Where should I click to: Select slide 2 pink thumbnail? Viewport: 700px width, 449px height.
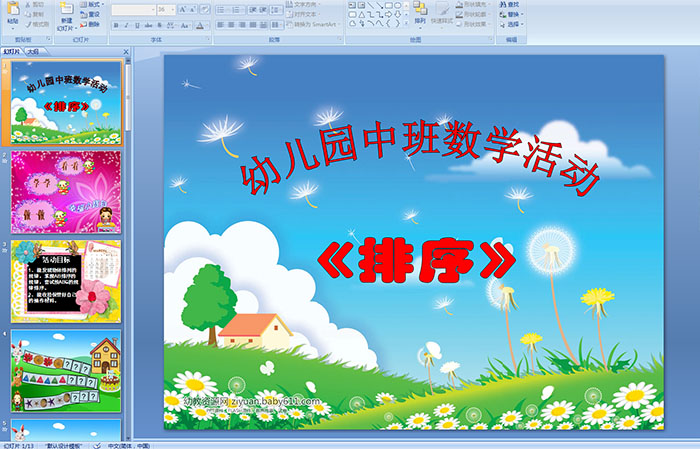click(x=66, y=192)
